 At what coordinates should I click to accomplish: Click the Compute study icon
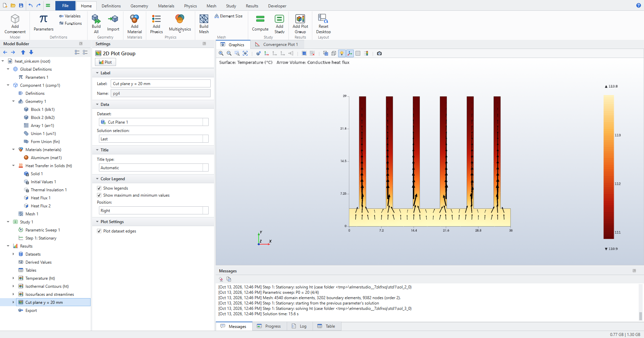(x=260, y=23)
